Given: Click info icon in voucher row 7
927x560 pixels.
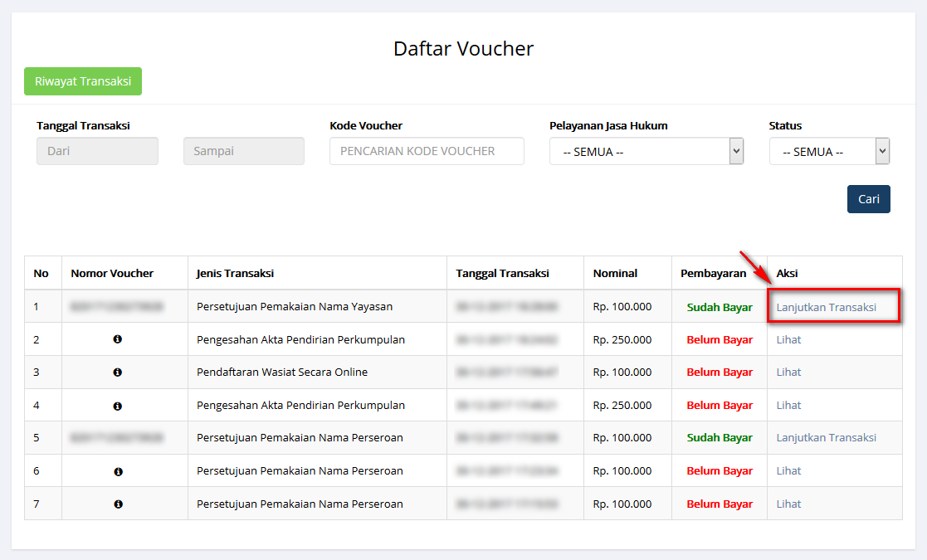Looking at the screenshot, I should coord(118,504).
